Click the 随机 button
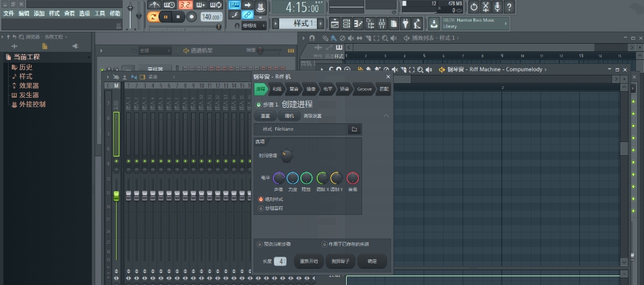Viewport: 644px width, 285px height. pos(289,116)
